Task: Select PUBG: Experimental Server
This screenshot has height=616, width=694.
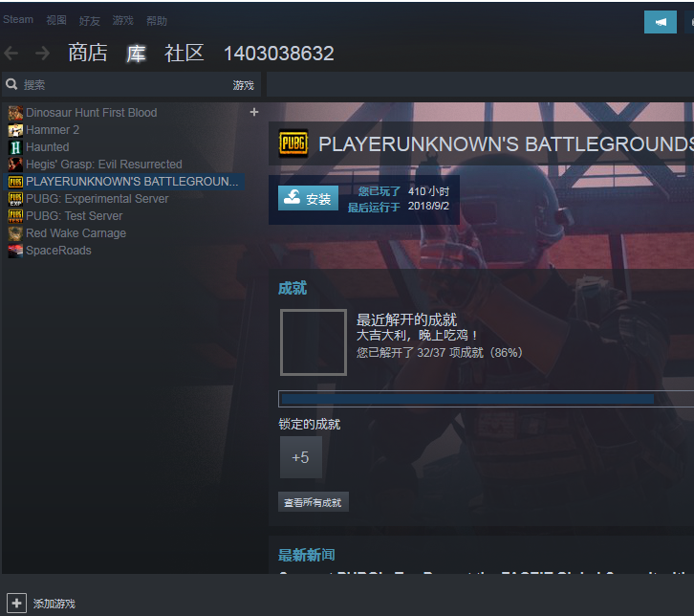Action: click(x=98, y=199)
